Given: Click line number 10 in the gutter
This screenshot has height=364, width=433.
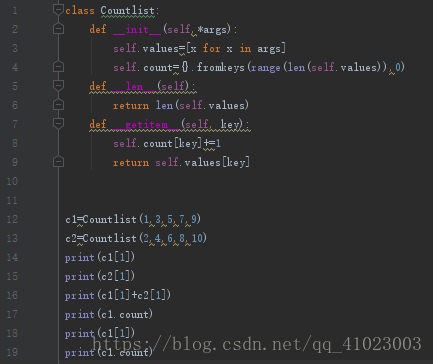Looking at the screenshot, I should point(12,181).
